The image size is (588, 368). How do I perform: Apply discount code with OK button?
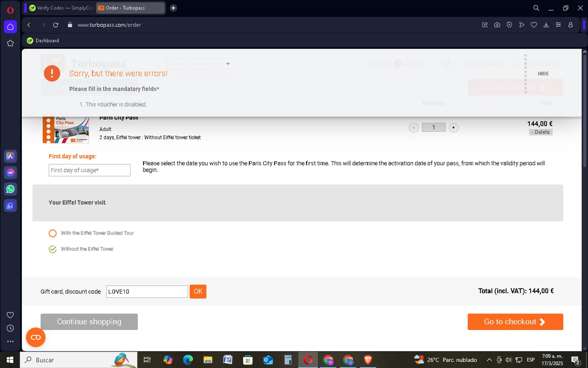(198, 291)
